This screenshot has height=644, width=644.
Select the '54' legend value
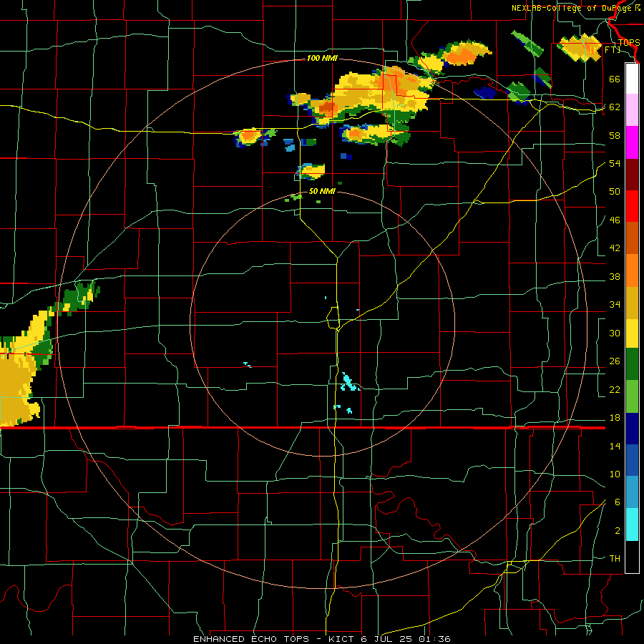coord(615,163)
